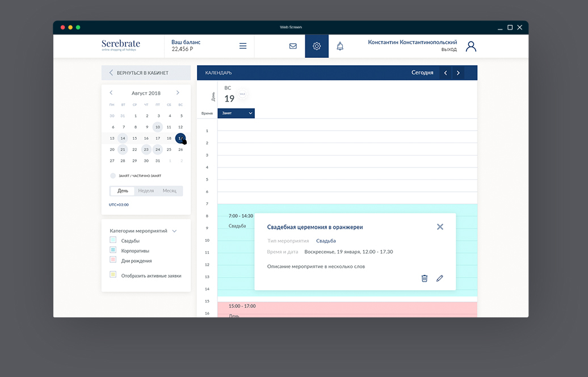Toggle the Корпоративы category checkbox
Screen dimensions: 588x377
click(113, 250)
